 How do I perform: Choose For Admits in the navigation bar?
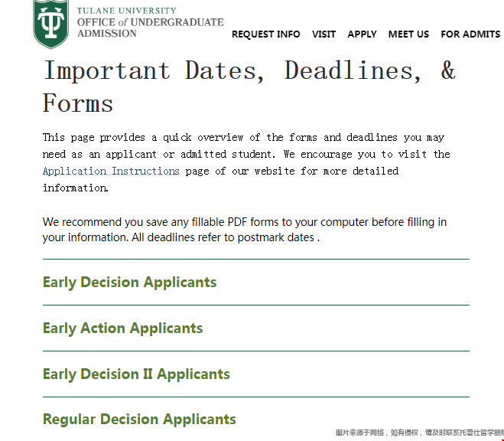[470, 34]
